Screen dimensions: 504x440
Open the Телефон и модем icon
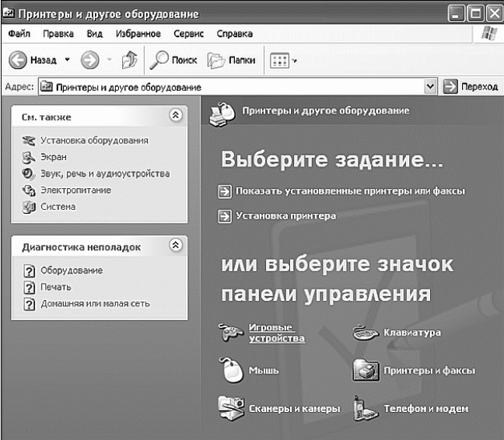click(x=365, y=408)
